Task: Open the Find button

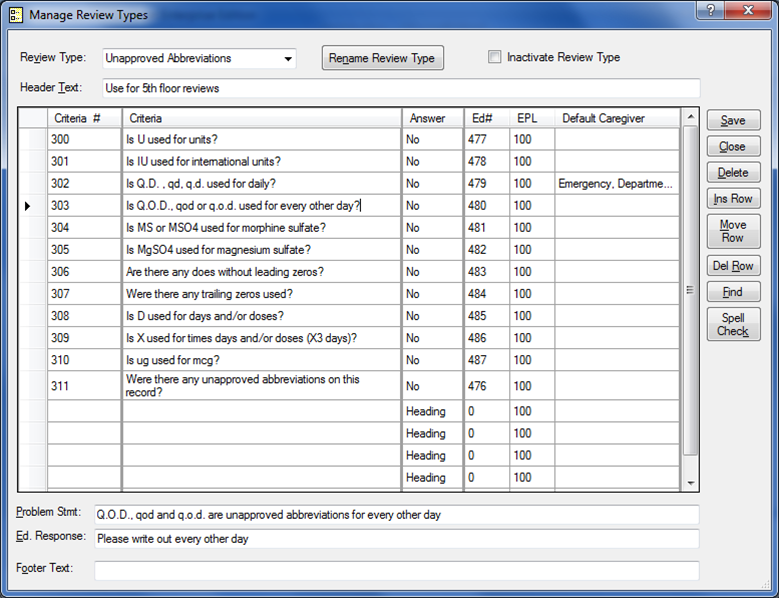Action: 733,292
